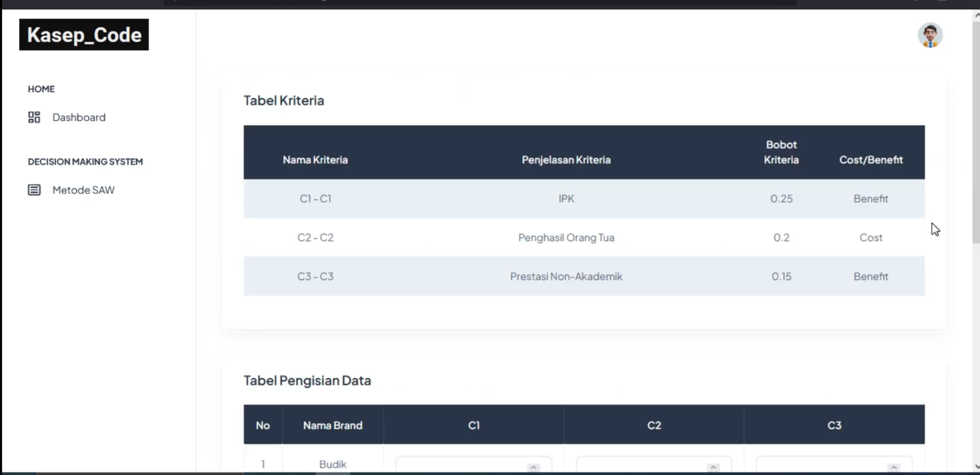Click the C2 header in data entry table
The image size is (980, 475).
coord(654,425)
